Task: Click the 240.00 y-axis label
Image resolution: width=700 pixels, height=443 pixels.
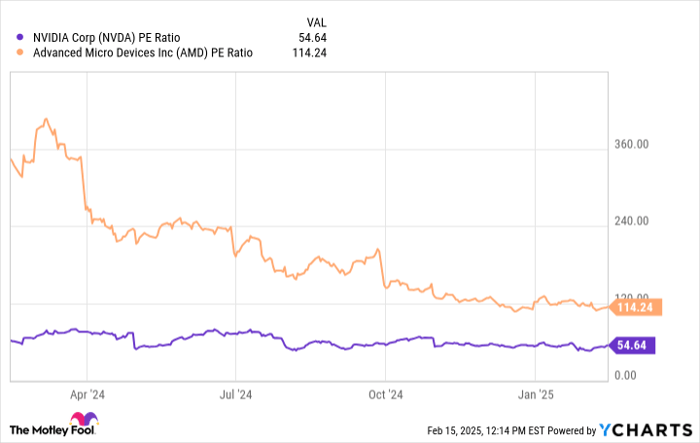Action: pos(630,222)
